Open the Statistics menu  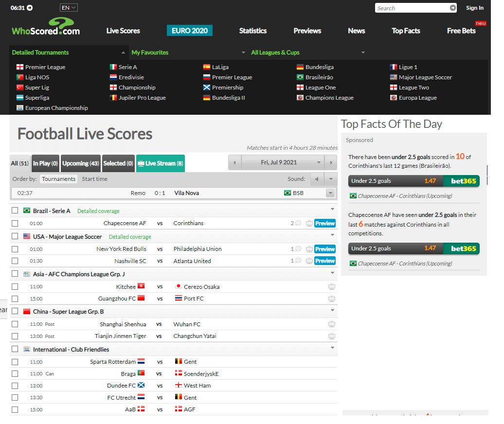point(253,31)
